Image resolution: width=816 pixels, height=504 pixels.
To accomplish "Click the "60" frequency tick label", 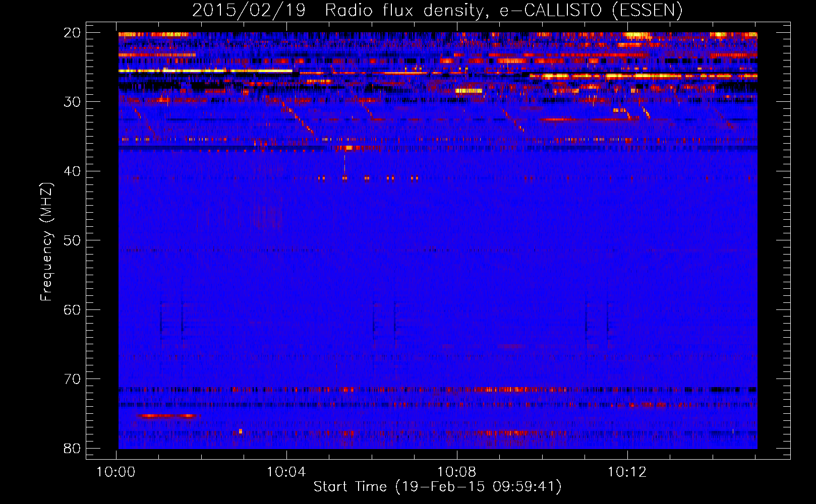I will [73, 310].
